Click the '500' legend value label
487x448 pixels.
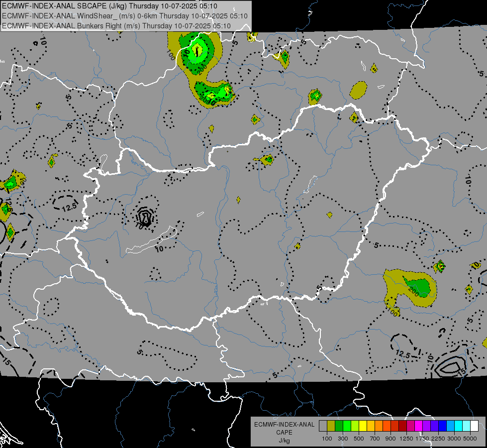point(359,439)
